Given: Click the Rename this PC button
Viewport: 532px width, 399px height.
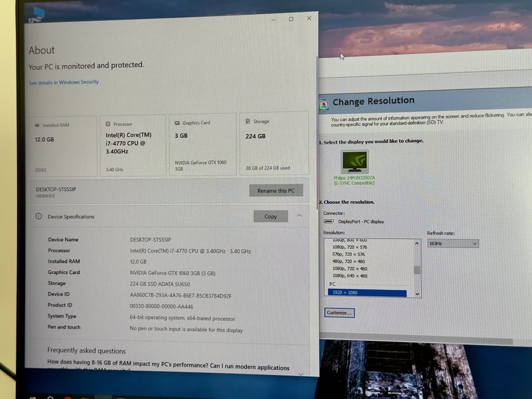Looking at the screenshot, I should point(276,191).
